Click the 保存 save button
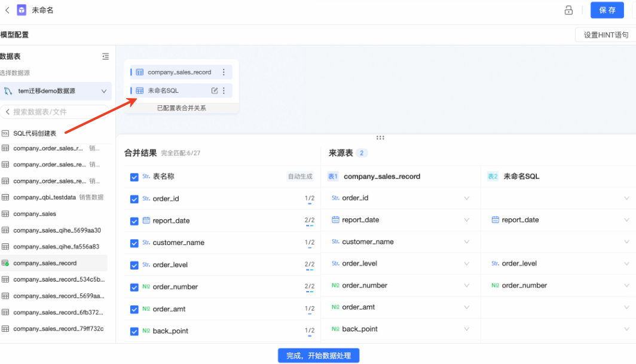 607,10
